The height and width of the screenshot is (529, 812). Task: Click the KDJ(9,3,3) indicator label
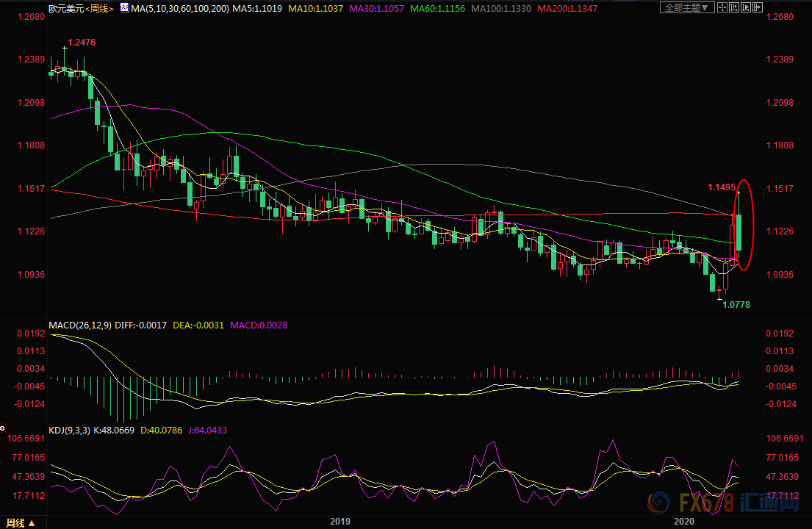point(69,431)
